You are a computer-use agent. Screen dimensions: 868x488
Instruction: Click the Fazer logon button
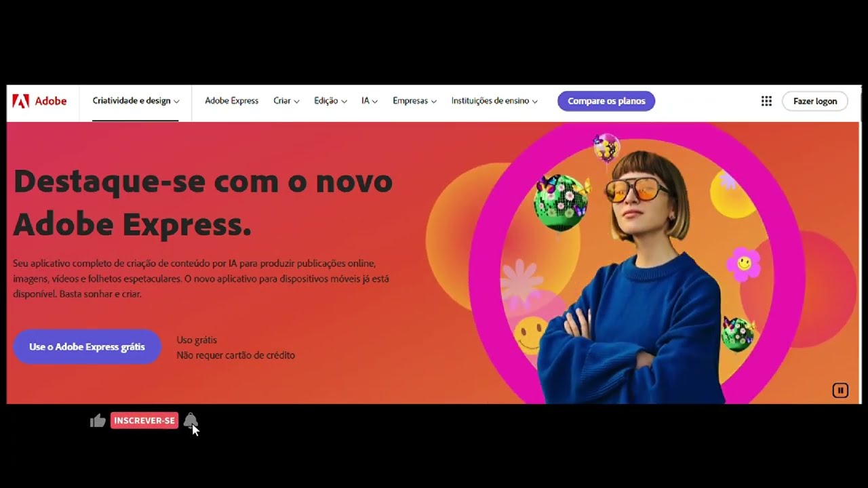coord(815,101)
